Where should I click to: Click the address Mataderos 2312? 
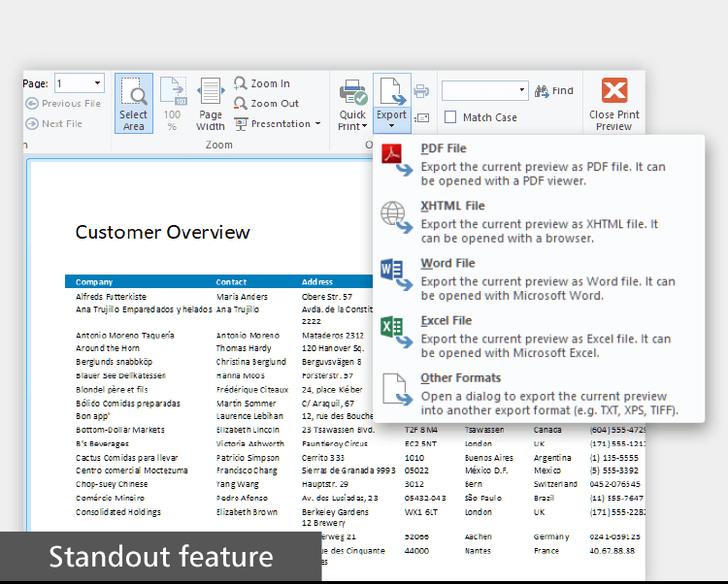point(333,336)
